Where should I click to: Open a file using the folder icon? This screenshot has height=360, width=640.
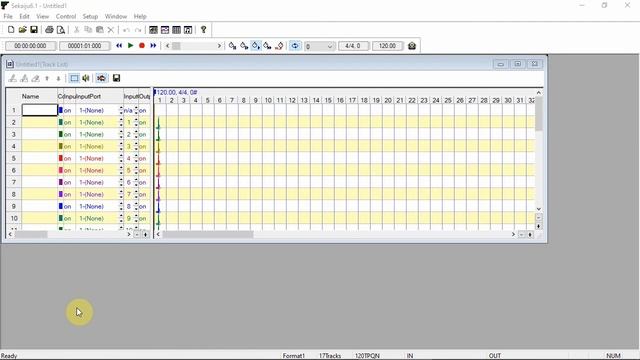pos(22,30)
